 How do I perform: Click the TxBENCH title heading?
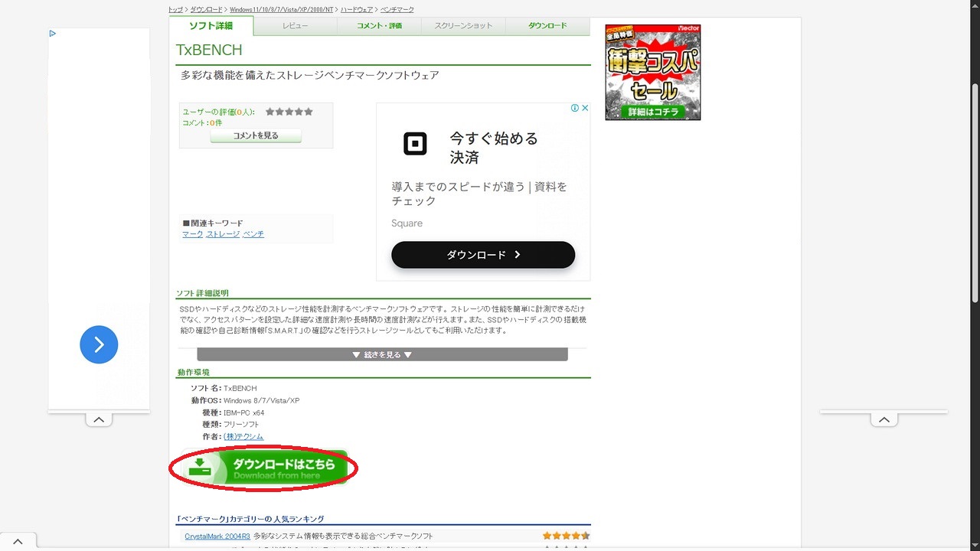[x=209, y=50]
